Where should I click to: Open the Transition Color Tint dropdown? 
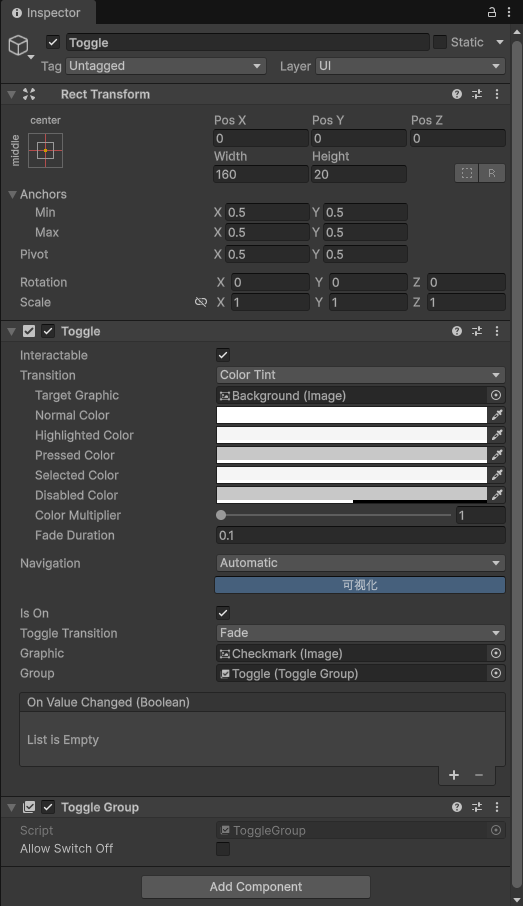[361, 375]
